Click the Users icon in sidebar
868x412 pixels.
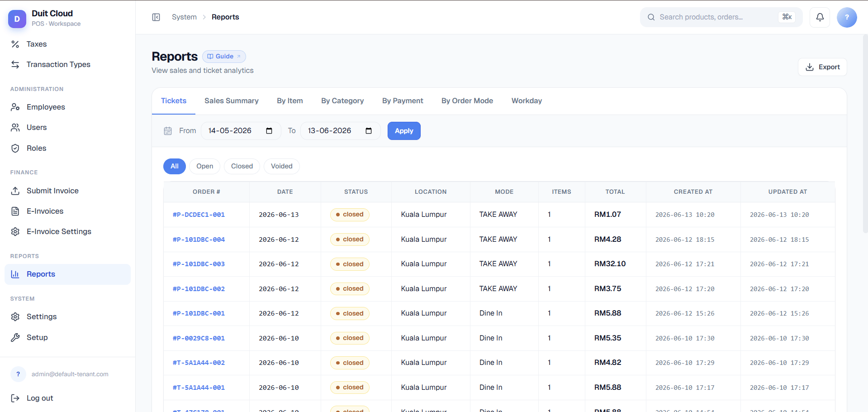click(x=15, y=127)
